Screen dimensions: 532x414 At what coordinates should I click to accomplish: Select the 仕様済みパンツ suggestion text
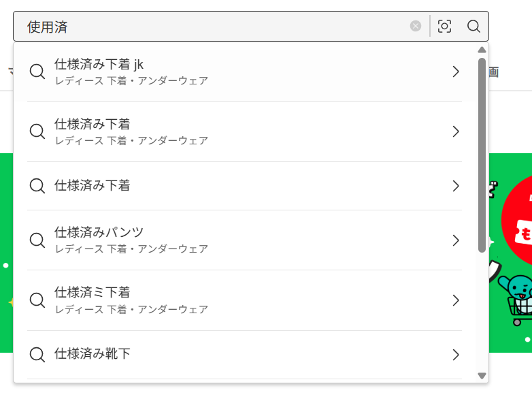[99, 232]
